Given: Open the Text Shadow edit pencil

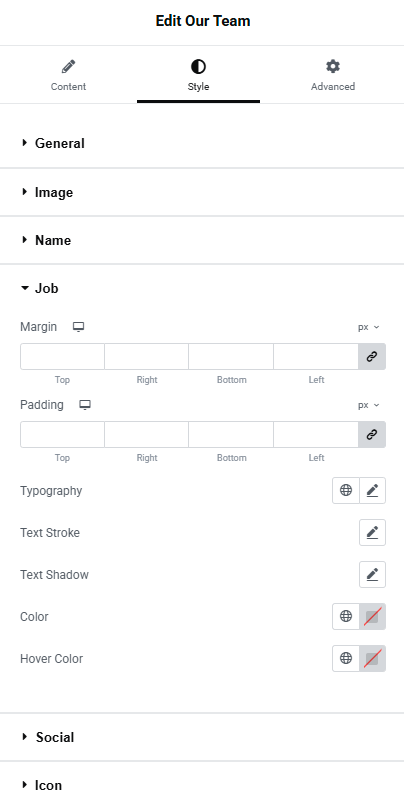Looking at the screenshot, I should click(373, 574).
